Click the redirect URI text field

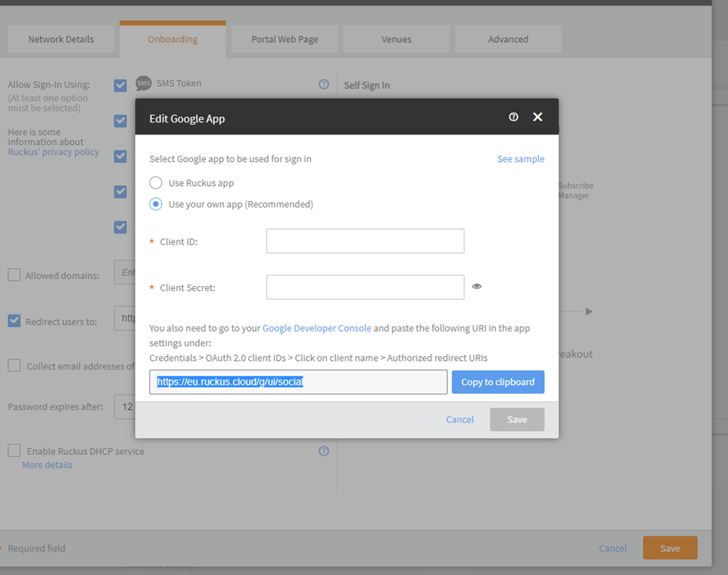pyautogui.click(x=298, y=382)
